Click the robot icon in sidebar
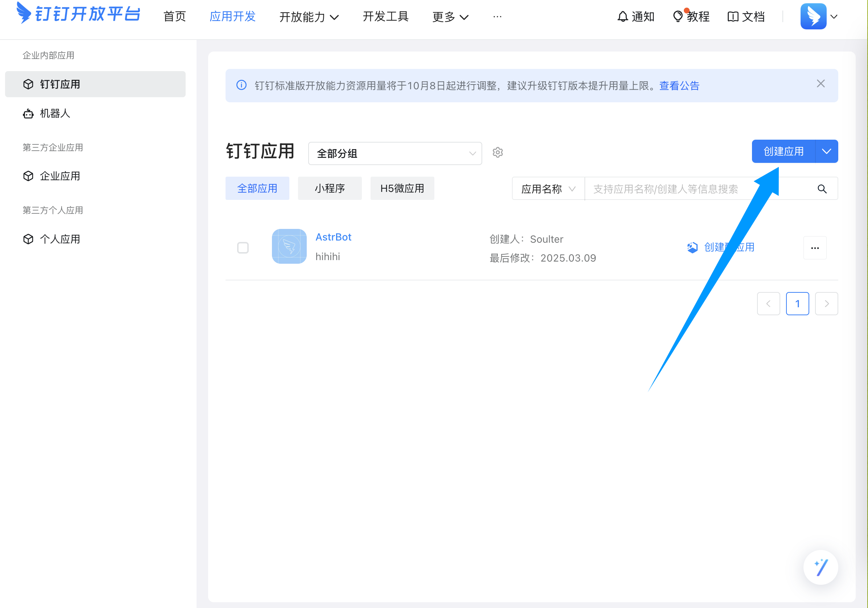 pyautogui.click(x=28, y=114)
